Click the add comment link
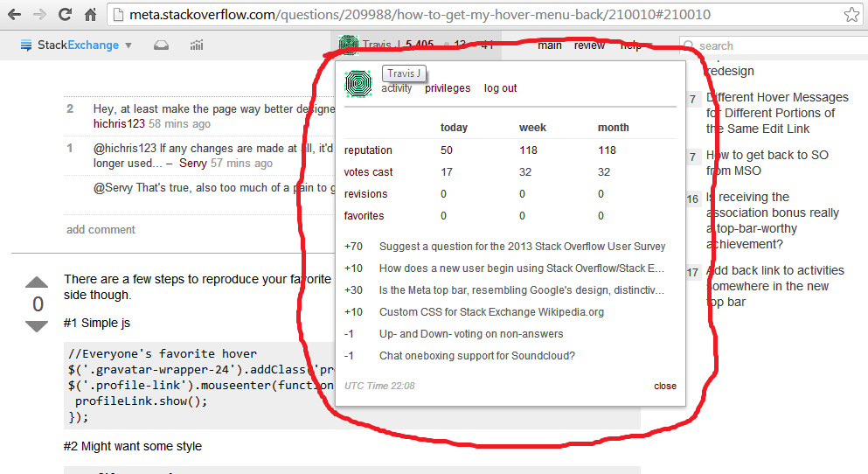This screenshot has height=474, width=868. 101,229
